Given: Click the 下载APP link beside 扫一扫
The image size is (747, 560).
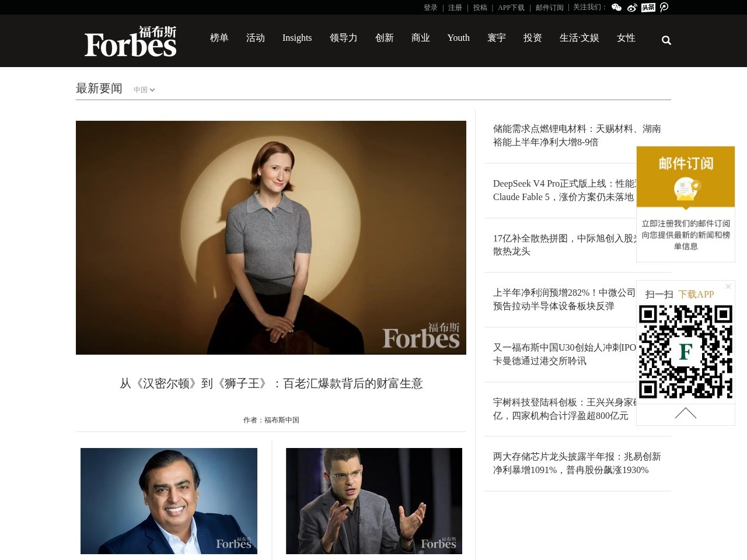Looking at the screenshot, I should (696, 295).
